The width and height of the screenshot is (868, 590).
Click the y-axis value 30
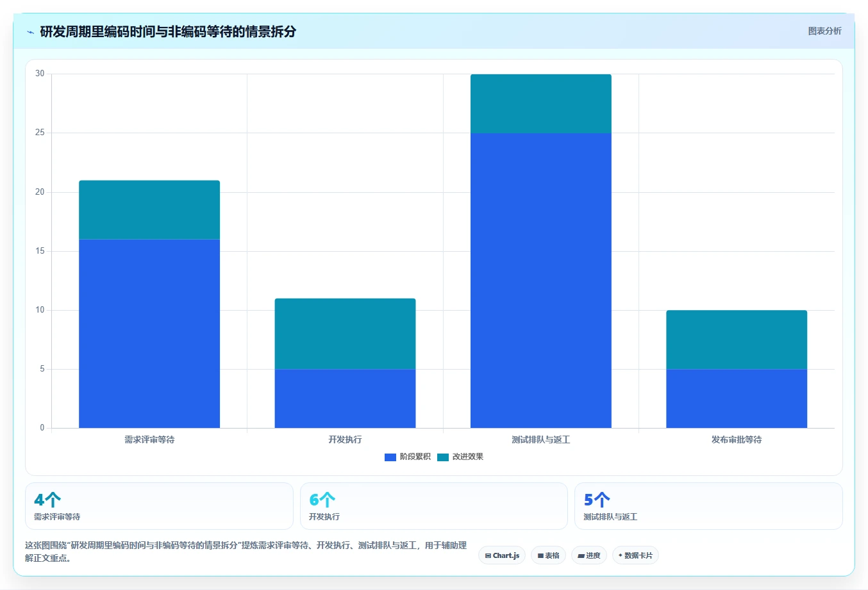click(40, 74)
